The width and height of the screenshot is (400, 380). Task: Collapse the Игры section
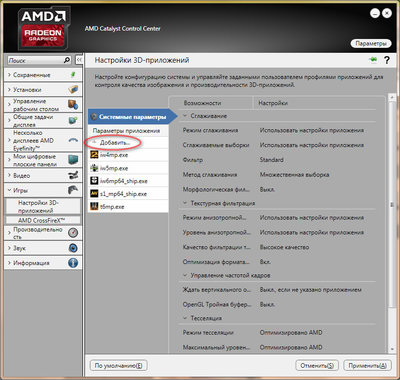(x=9, y=190)
